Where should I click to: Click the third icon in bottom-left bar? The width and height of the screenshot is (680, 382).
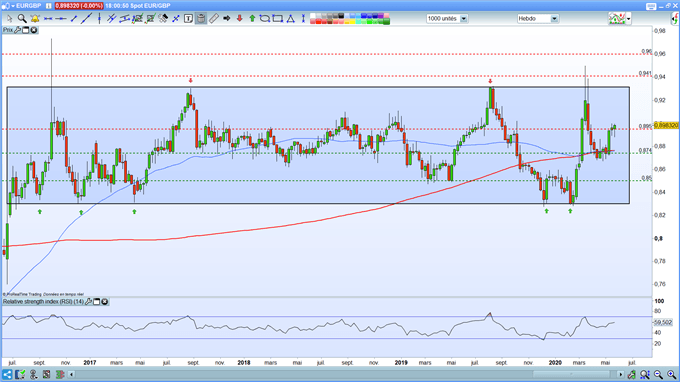[x=33, y=374]
